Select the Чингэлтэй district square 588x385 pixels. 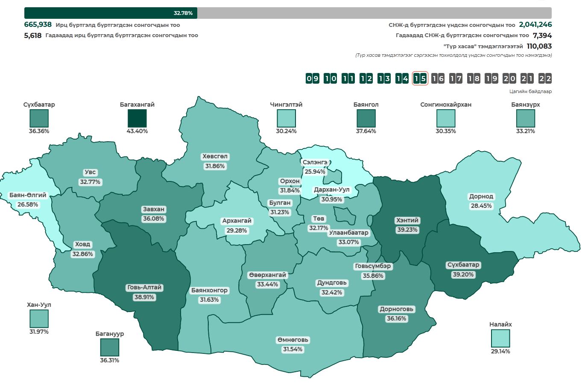click(286, 118)
